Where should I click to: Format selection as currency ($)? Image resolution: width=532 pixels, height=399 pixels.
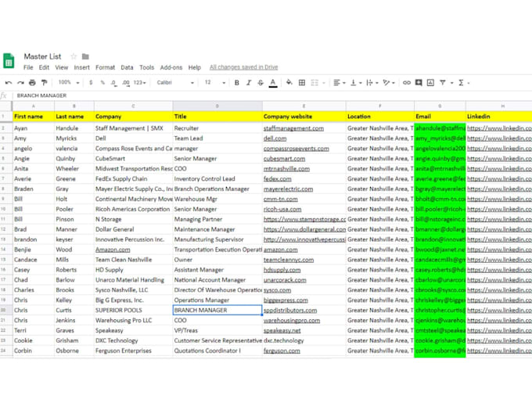click(x=91, y=82)
